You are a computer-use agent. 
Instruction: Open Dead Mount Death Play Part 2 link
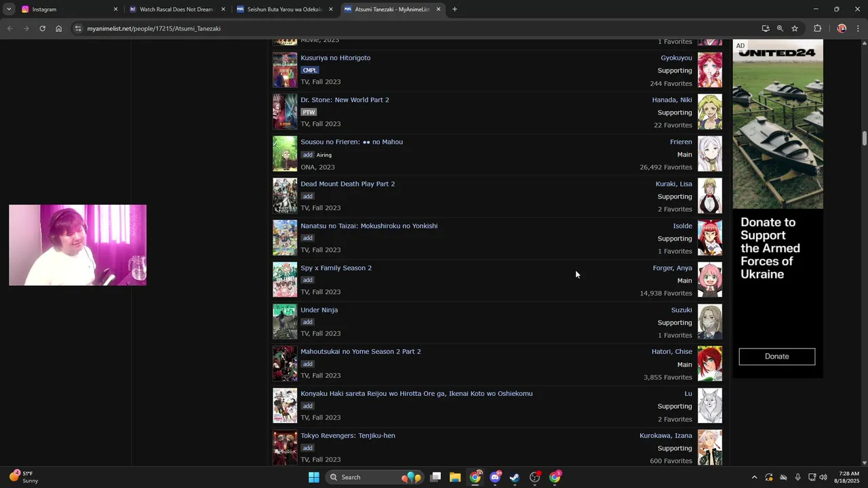coord(347,184)
